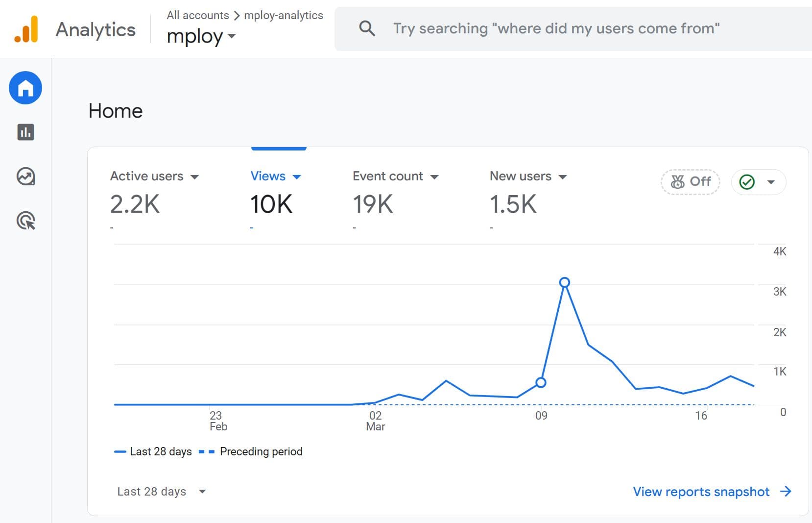This screenshot has width=812, height=523.
Task: Open the Explore section icon
Action: [25, 177]
